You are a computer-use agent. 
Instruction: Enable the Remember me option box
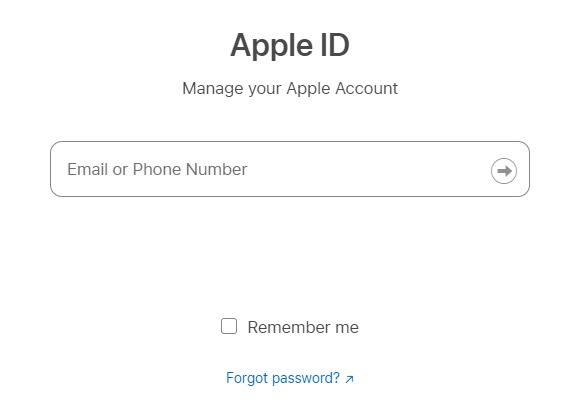click(x=229, y=326)
